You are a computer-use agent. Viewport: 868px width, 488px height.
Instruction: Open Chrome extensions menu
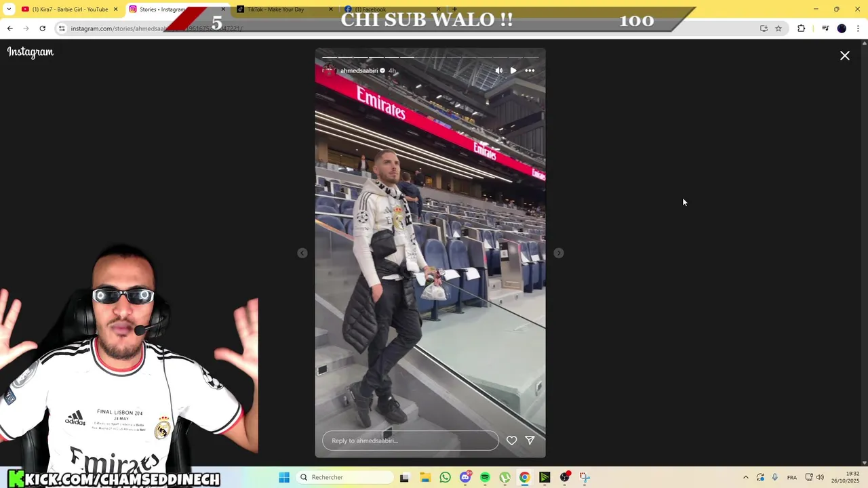point(802,28)
